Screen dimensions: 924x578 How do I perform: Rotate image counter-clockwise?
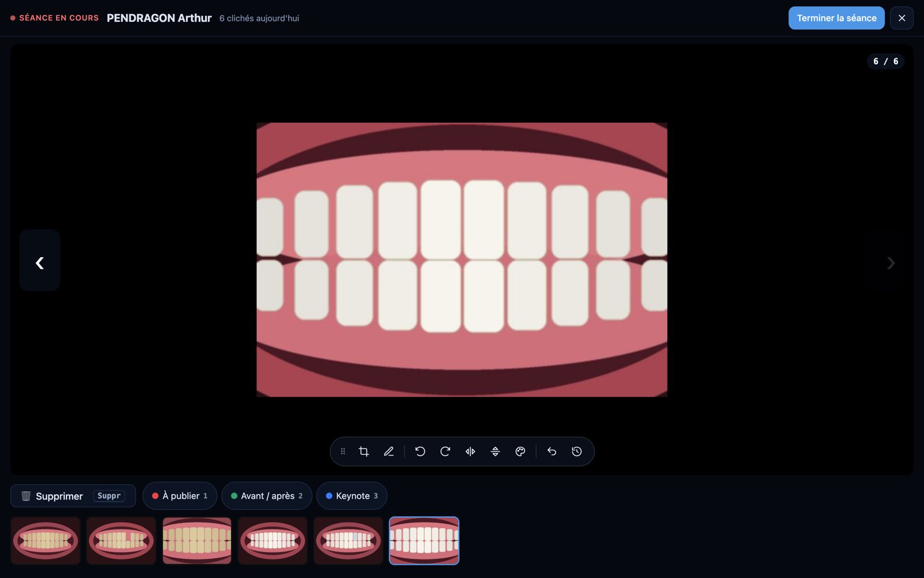[x=420, y=451]
